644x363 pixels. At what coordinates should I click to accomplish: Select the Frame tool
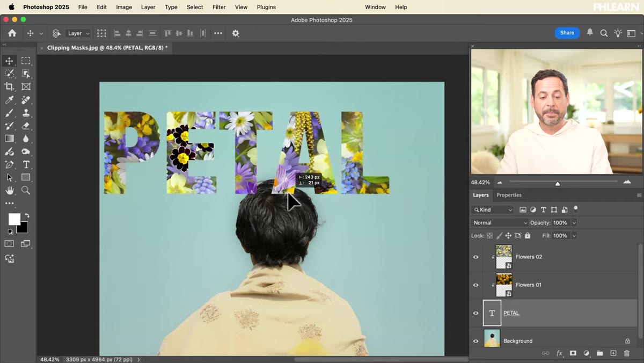pyautogui.click(x=26, y=86)
